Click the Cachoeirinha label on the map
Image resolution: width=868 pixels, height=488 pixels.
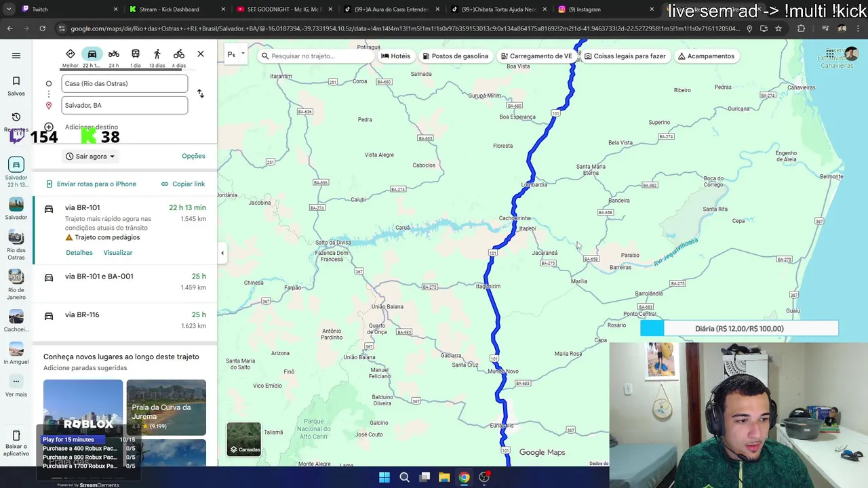pos(515,218)
